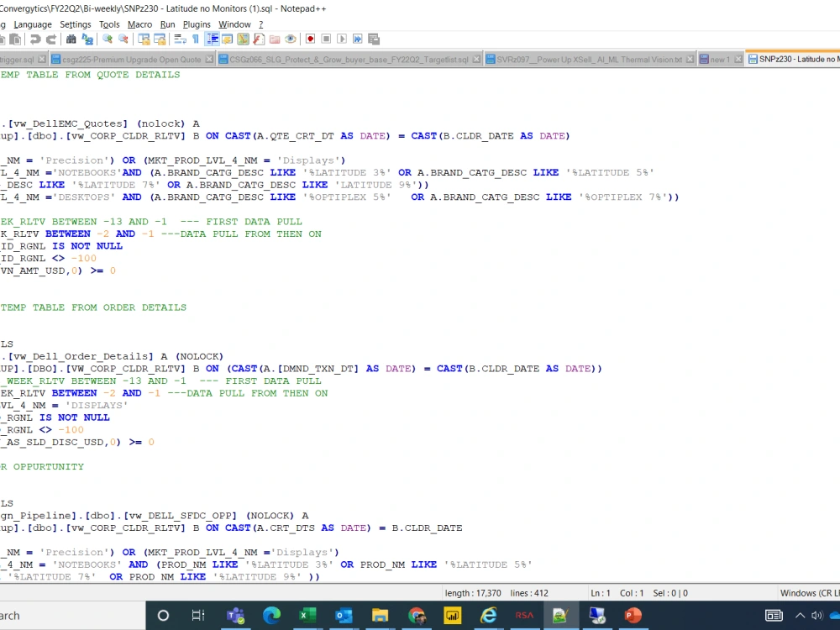This screenshot has width=840, height=630.
Task: Close the CSGz066_SLG_Protect tab
Action: 476,60
